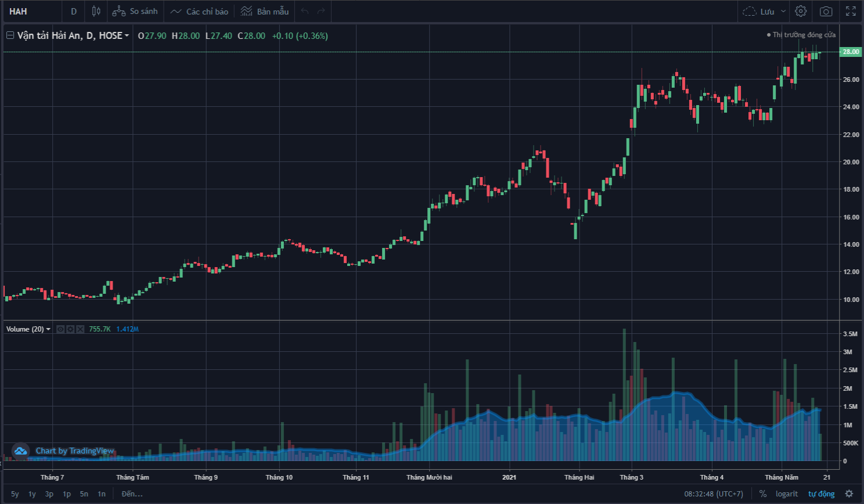Screen dimensions: 864x504
Task: Take a chart snapshot with camera icon
Action: pos(826,11)
